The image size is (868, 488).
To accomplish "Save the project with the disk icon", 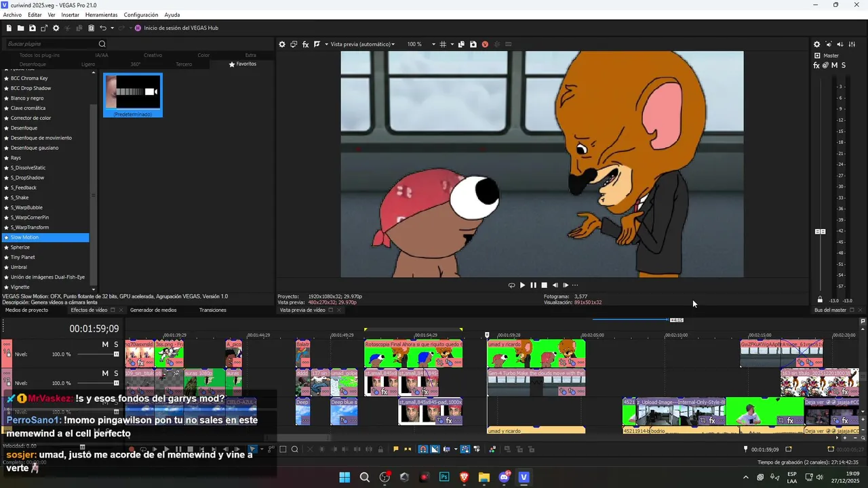I will point(33,28).
